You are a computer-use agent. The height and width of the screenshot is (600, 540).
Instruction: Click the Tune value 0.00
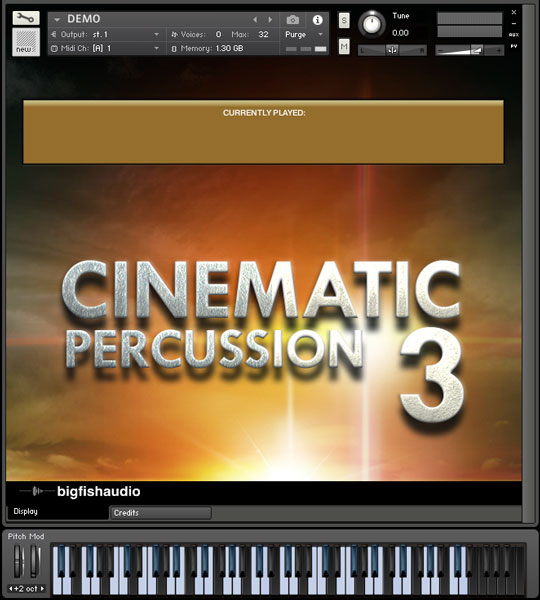(x=400, y=33)
